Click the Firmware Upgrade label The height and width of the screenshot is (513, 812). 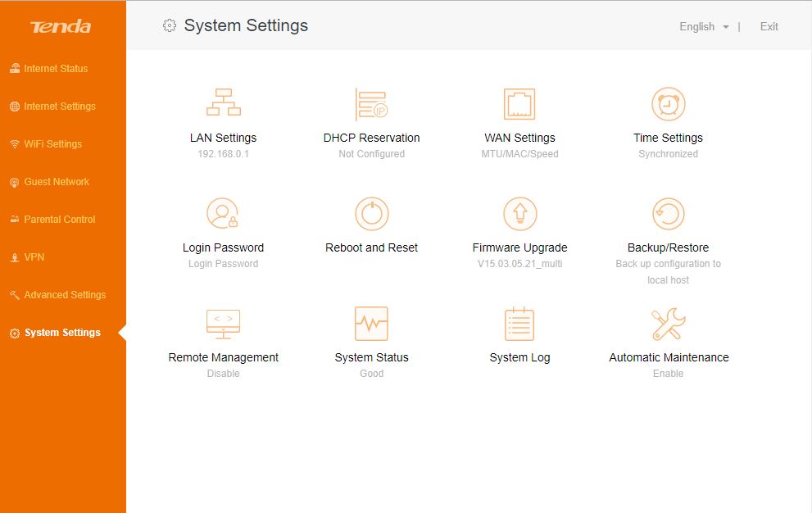click(520, 247)
